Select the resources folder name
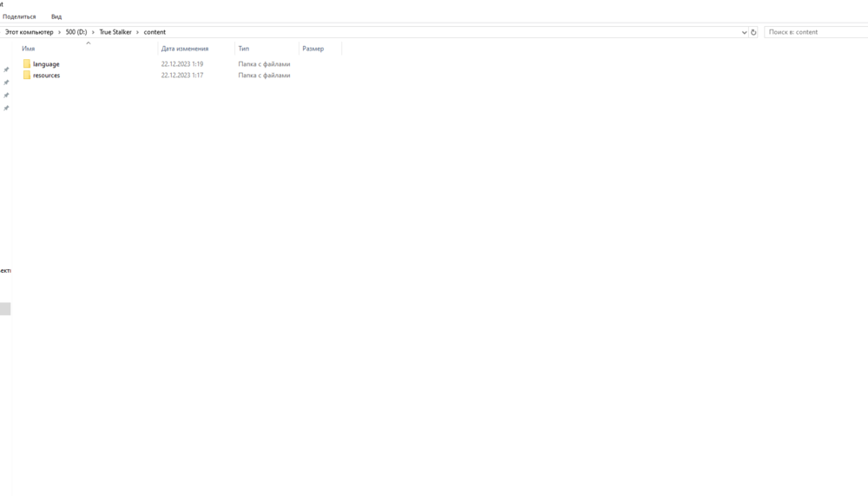 tap(47, 76)
